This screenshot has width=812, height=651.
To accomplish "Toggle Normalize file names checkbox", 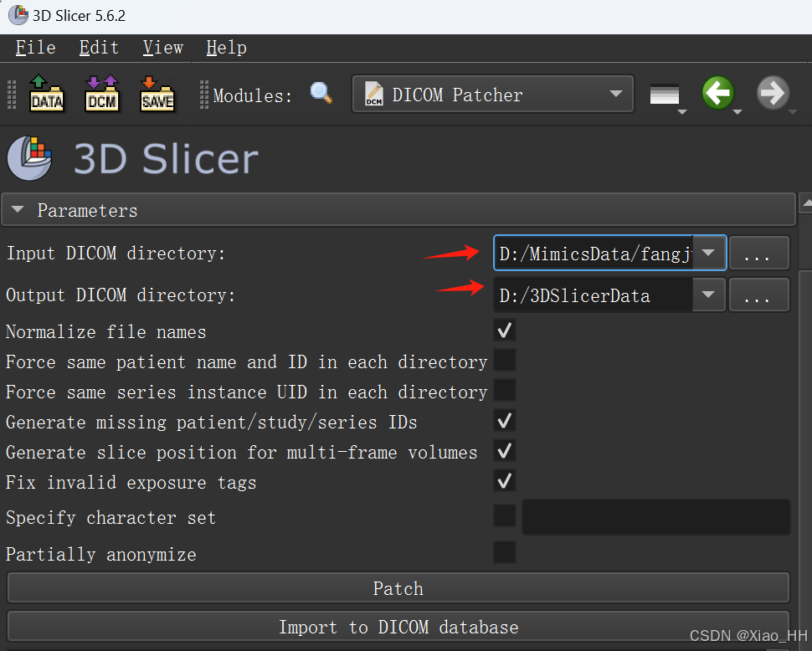I will click(x=505, y=331).
